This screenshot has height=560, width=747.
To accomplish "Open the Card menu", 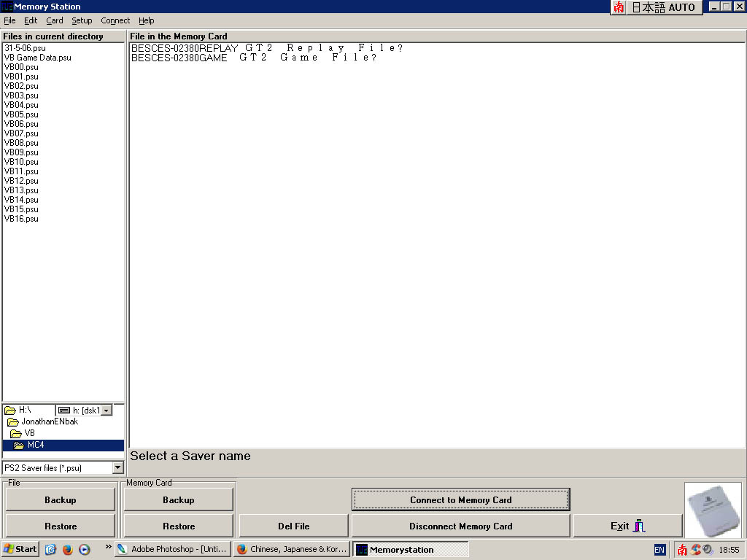I will coord(54,20).
